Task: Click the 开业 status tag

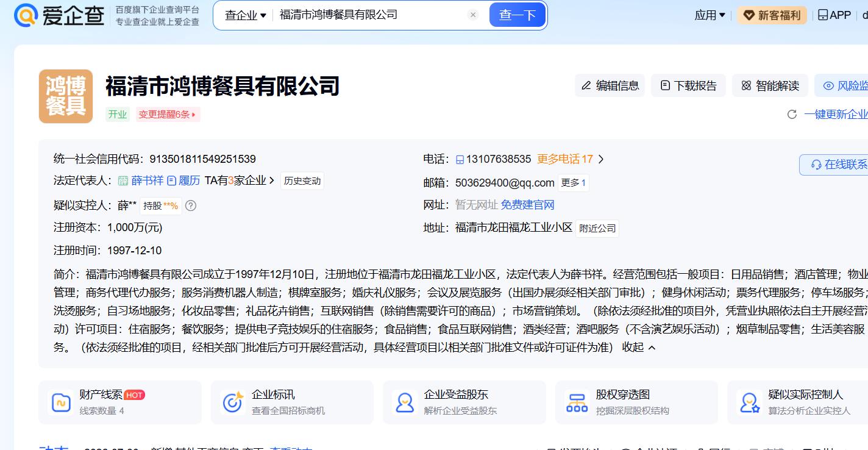Action: pyautogui.click(x=118, y=114)
